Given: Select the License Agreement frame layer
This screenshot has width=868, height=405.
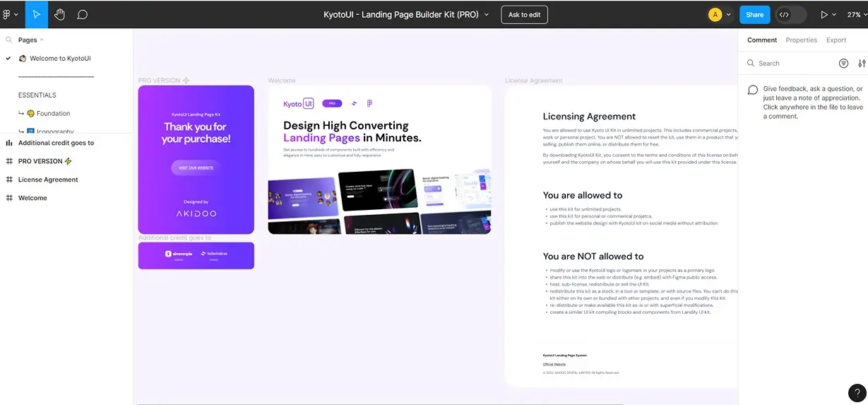Looking at the screenshot, I should (x=48, y=180).
